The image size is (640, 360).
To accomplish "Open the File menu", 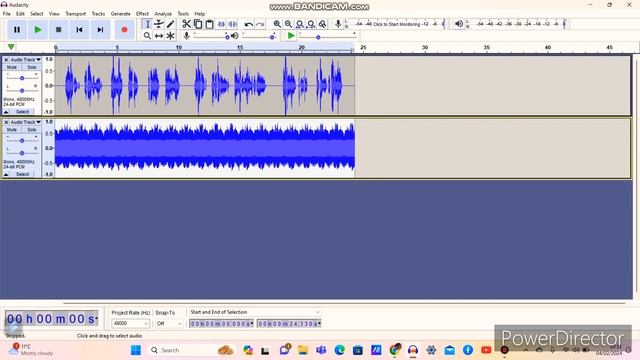I will (7, 13).
